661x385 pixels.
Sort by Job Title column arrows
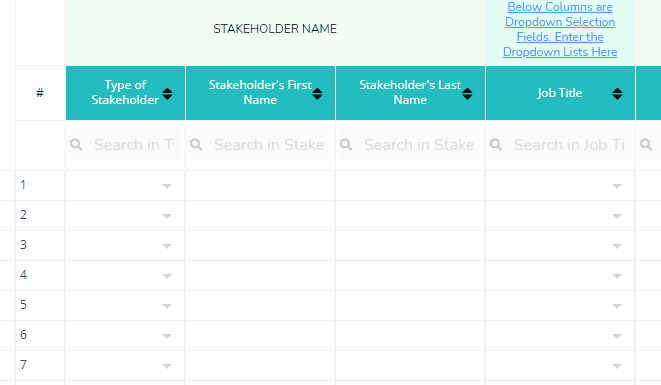[x=617, y=94]
